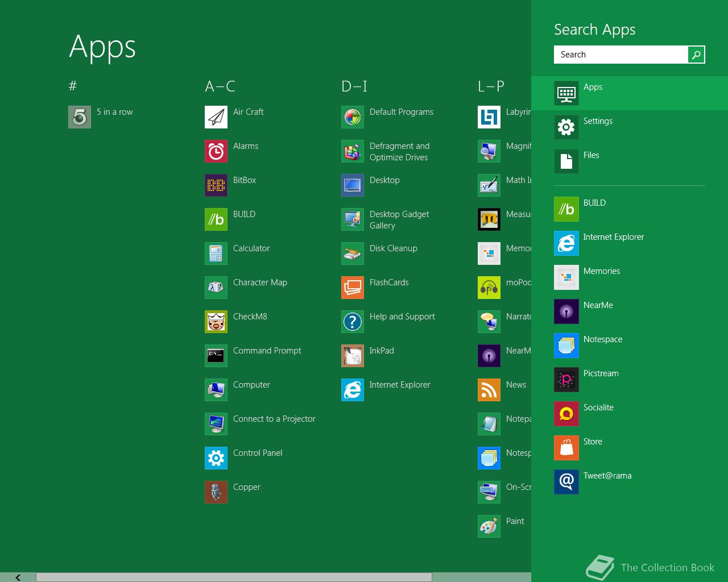728x582 pixels.
Task: Click the 'Alarms' app label
Action: click(x=246, y=146)
